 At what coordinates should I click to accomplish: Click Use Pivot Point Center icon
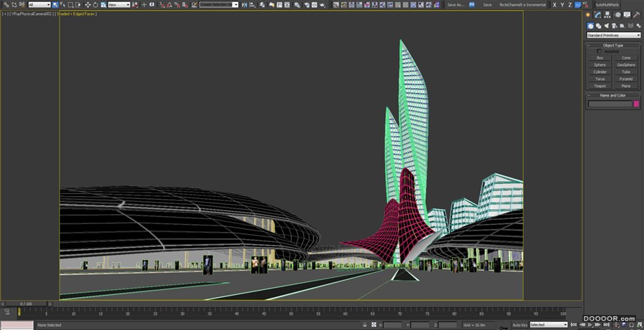click(x=135, y=5)
